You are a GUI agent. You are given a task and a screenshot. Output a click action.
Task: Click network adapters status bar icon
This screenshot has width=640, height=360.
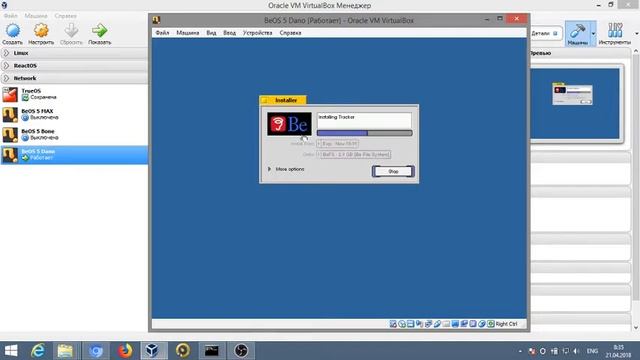[x=428, y=324]
